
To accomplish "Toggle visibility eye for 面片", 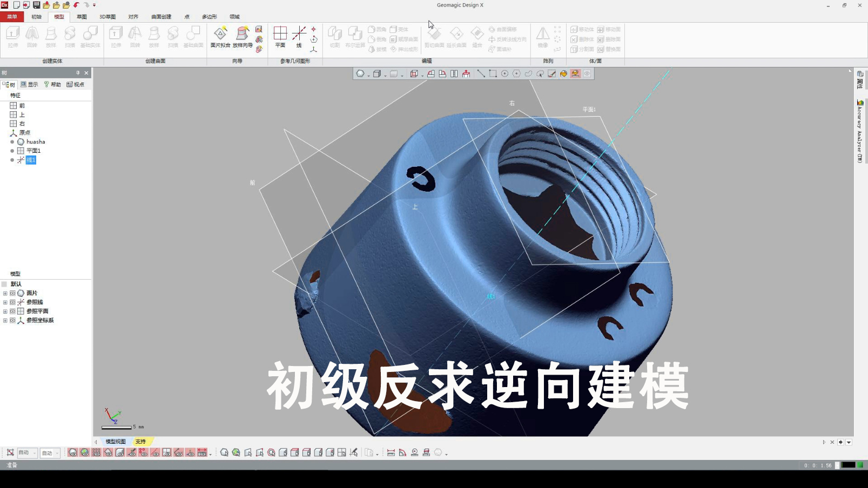I will [12, 293].
